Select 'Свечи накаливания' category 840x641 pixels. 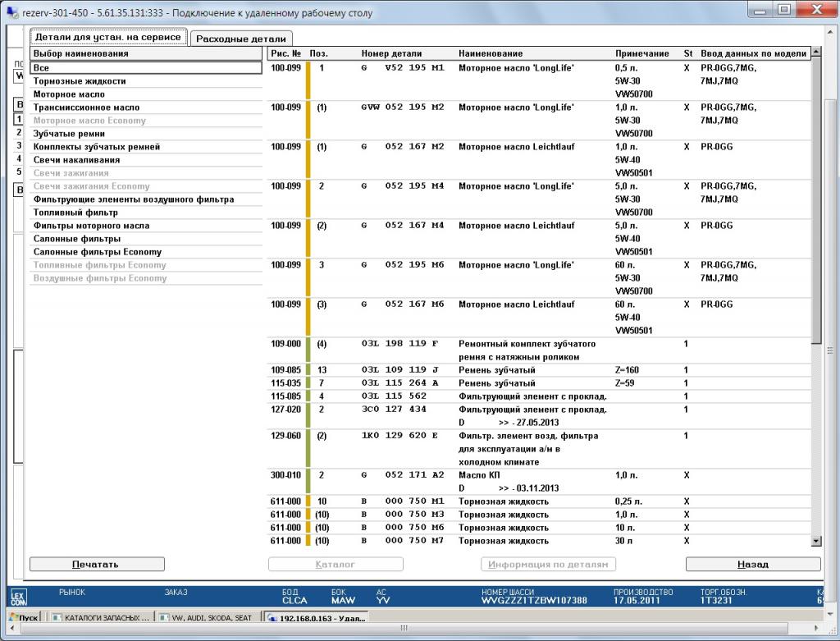[x=146, y=160]
